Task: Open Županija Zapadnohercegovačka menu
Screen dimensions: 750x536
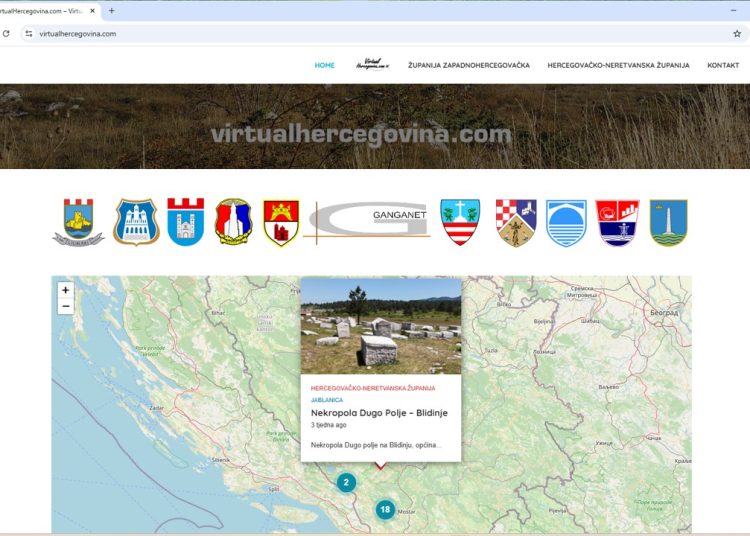Action: tap(469, 65)
